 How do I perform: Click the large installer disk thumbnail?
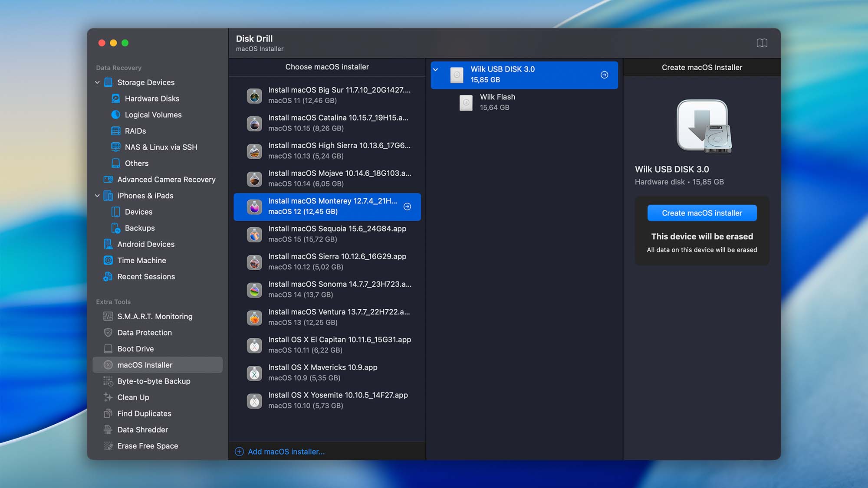click(703, 127)
